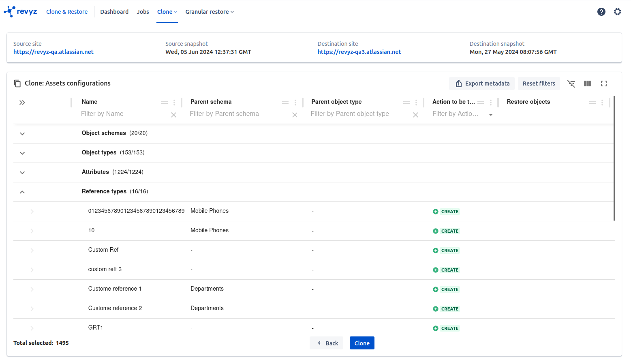Open Name column options menu dots

[174, 103]
